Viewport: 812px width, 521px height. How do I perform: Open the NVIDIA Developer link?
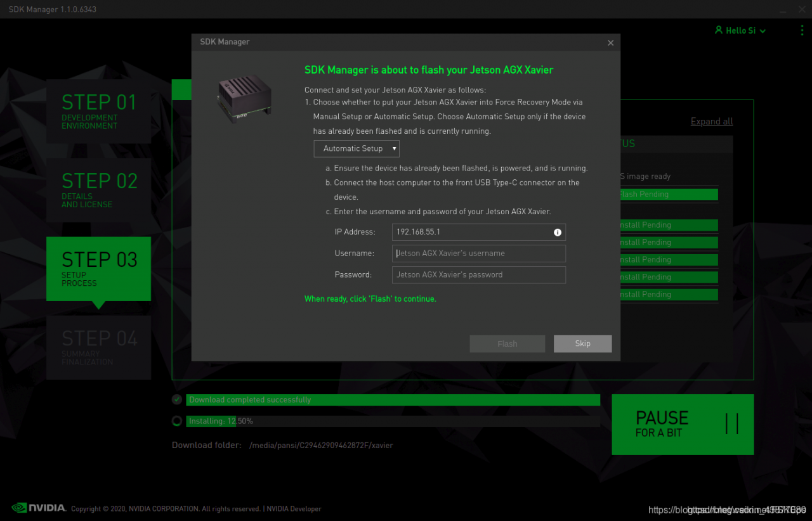click(x=294, y=508)
